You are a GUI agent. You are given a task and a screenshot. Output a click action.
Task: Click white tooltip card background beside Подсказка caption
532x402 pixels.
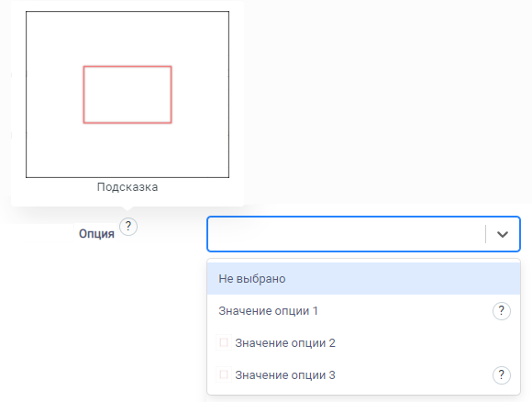coord(200,192)
